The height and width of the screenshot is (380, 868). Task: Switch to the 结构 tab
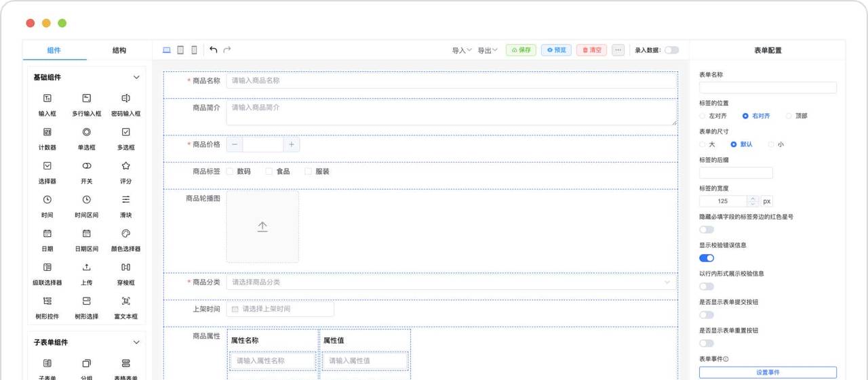119,50
